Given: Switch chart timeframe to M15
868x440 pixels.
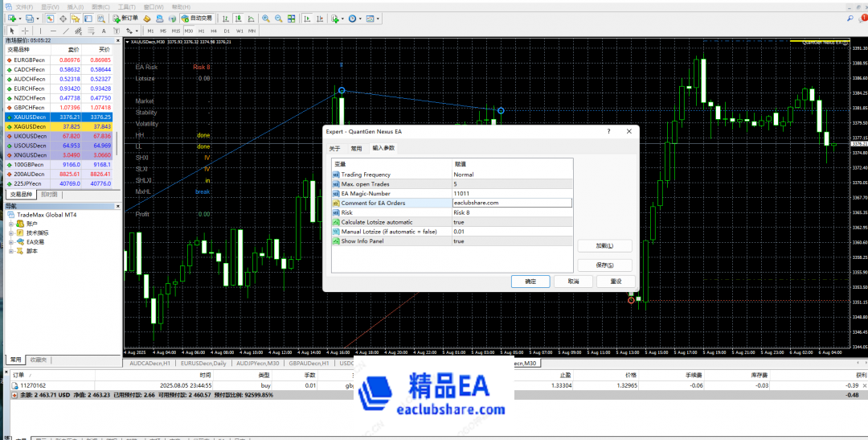Looking at the screenshot, I should (176, 31).
